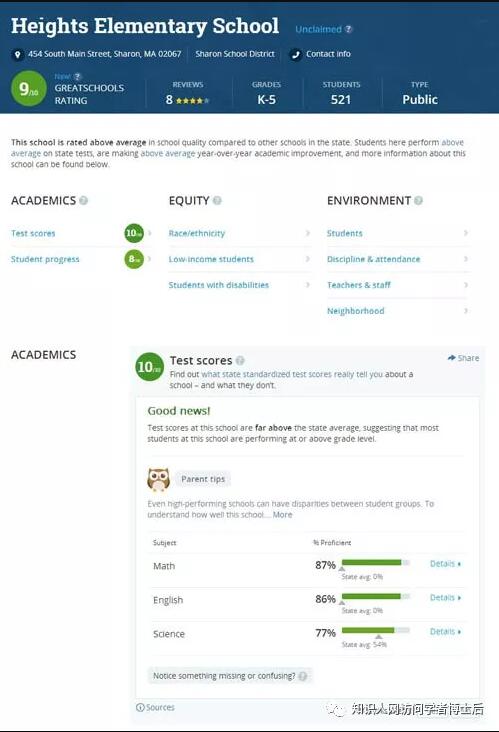This screenshot has width=499, height=732.
Task: Click the 9/10 GreatSchools rating badge
Action: click(x=29, y=88)
